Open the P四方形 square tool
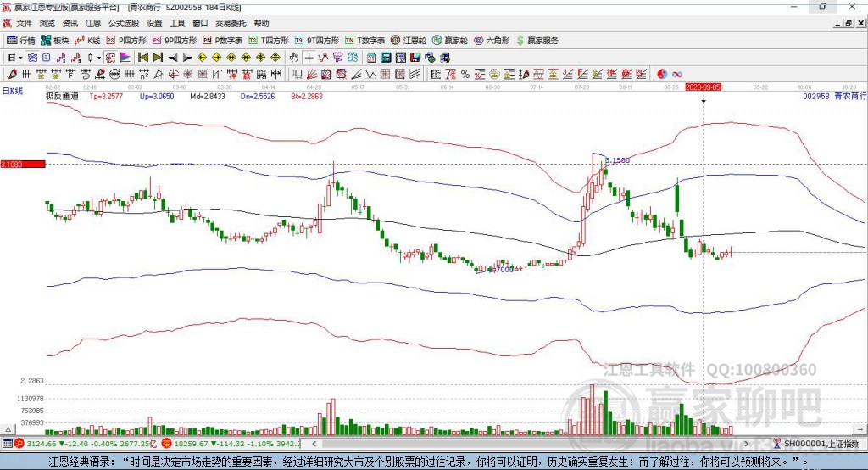Image resolution: width=868 pixels, height=470 pixels. (125, 41)
